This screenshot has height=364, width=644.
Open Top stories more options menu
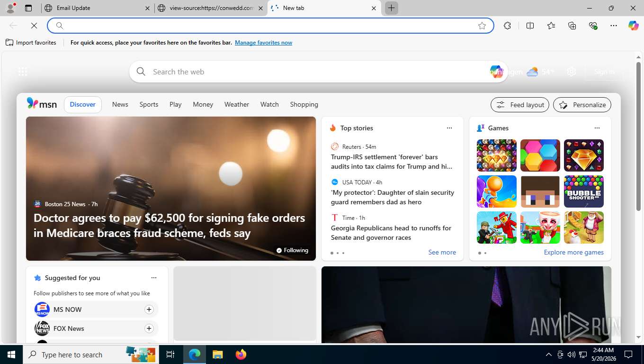[449, 128]
